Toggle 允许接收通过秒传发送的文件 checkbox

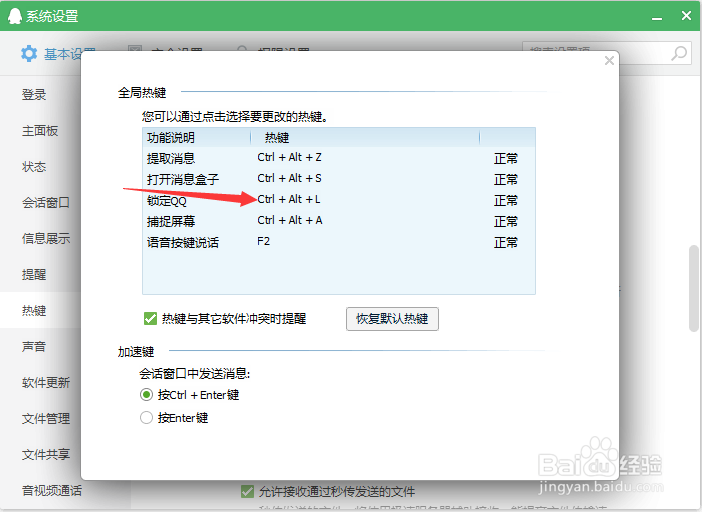tap(247, 491)
